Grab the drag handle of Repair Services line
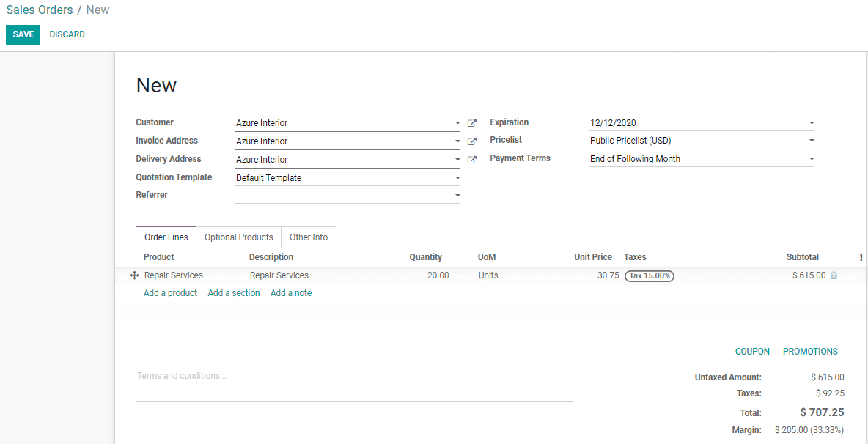 [x=133, y=275]
